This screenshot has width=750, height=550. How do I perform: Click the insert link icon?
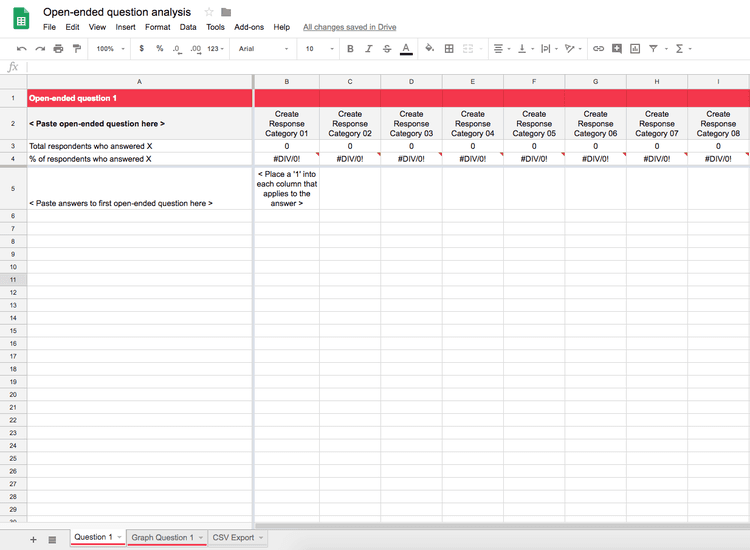pyautogui.click(x=598, y=48)
